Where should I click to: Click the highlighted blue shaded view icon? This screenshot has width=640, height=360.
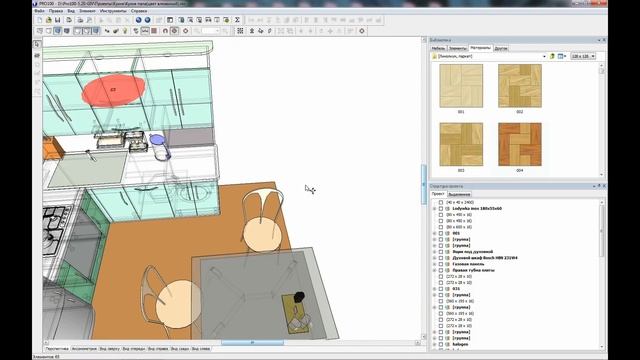click(x=58, y=31)
